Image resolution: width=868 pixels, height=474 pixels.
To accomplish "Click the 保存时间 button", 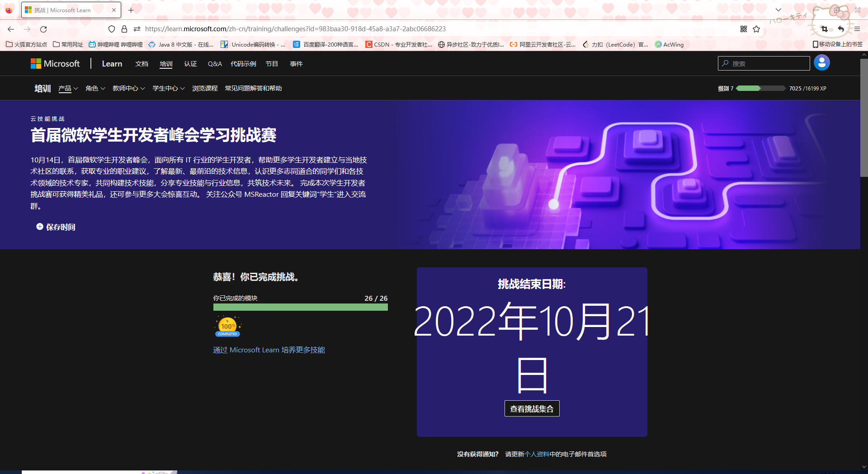I will [x=56, y=227].
